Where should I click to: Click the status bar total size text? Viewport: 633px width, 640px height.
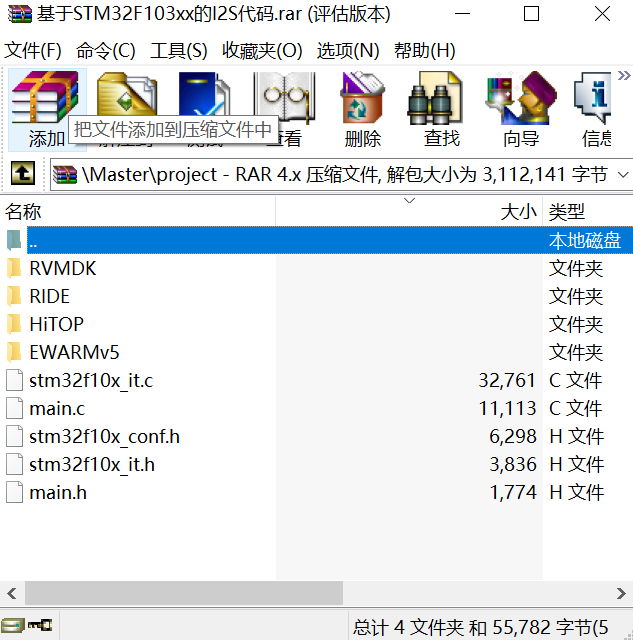tap(481, 627)
